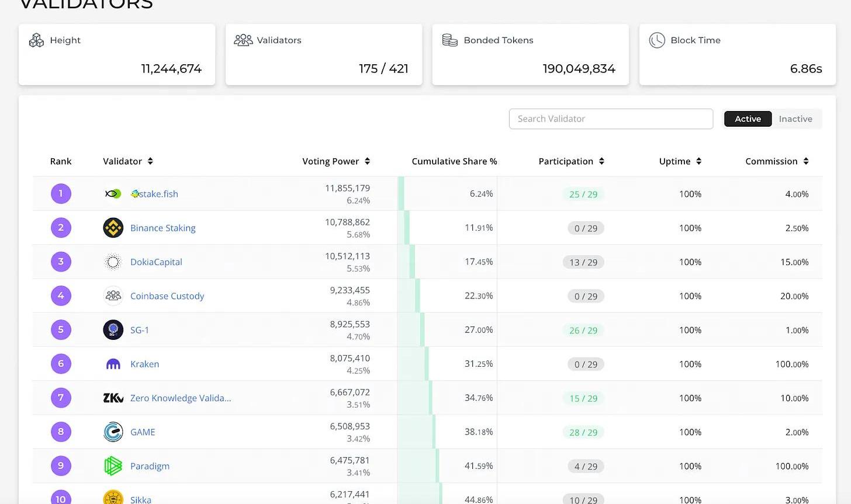Sort by Commission column arrows

(806, 161)
